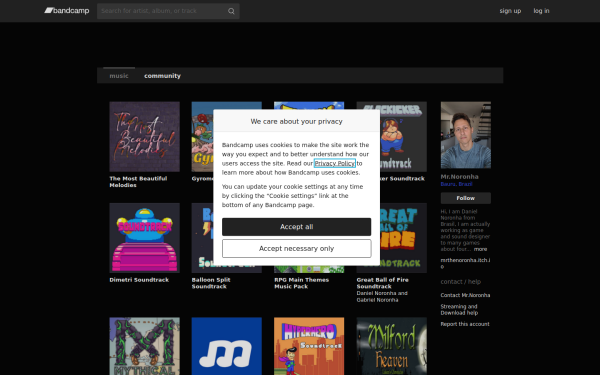This screenshot has height=375, width=600.
Task: Click Report this account
Action: point(465,324)
